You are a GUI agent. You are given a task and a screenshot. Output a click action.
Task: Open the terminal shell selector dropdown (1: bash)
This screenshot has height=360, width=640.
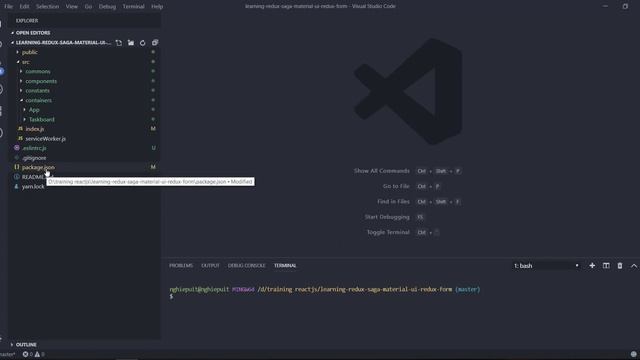[x=546, y=266]
